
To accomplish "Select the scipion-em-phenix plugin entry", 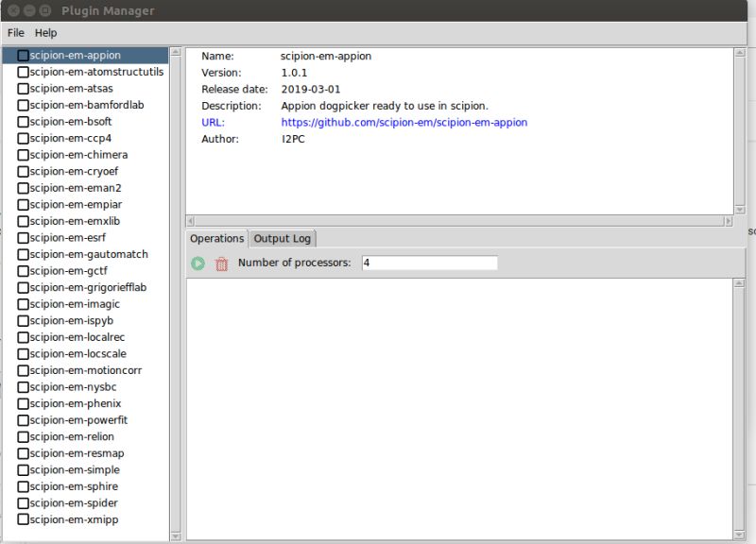I will (x=69, y=403).
